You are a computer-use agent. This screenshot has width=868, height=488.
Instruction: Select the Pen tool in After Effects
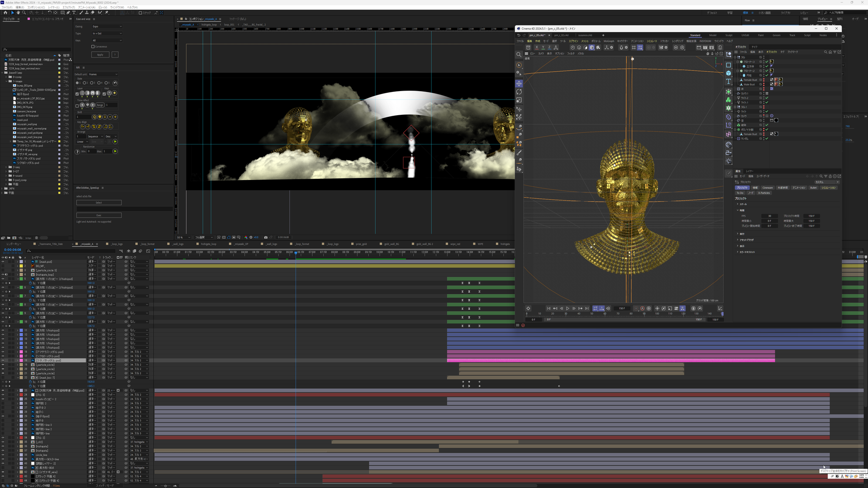(x=68, y=13)
